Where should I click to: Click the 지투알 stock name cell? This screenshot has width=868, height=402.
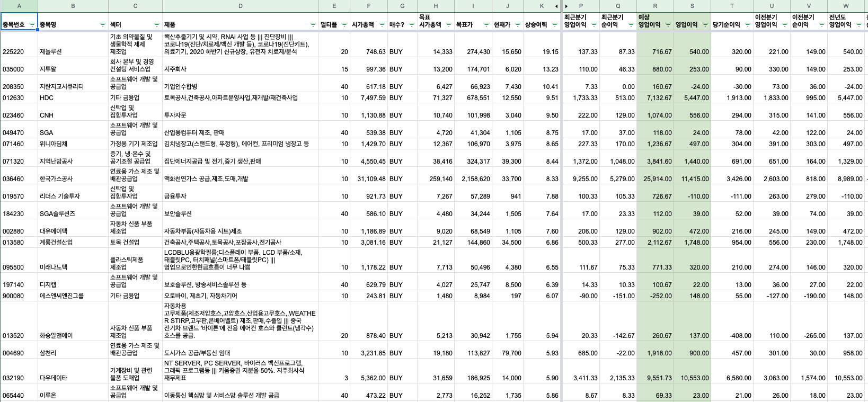73,66
